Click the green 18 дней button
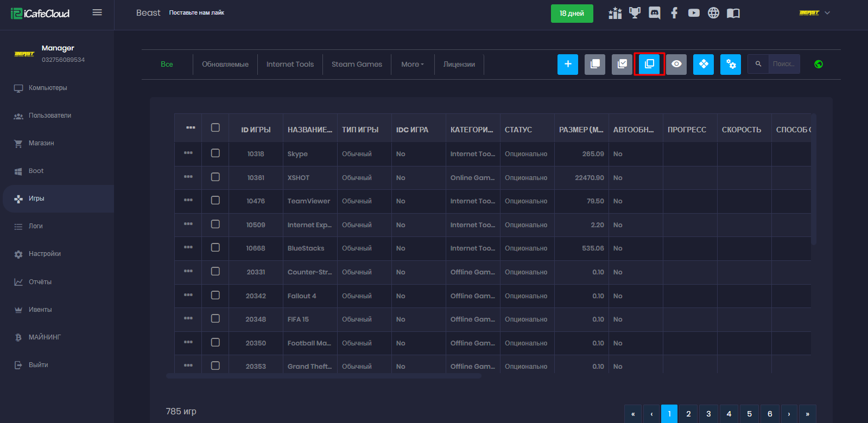 (572, 14)
